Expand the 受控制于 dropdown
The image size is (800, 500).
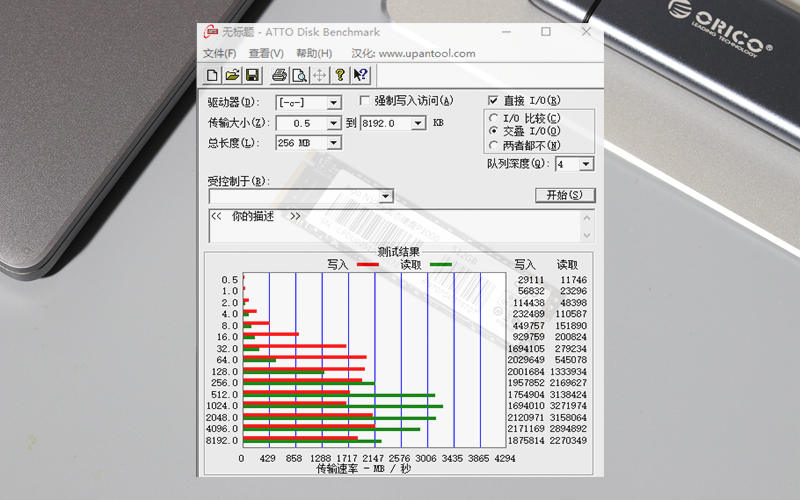(x=386, y=196)
